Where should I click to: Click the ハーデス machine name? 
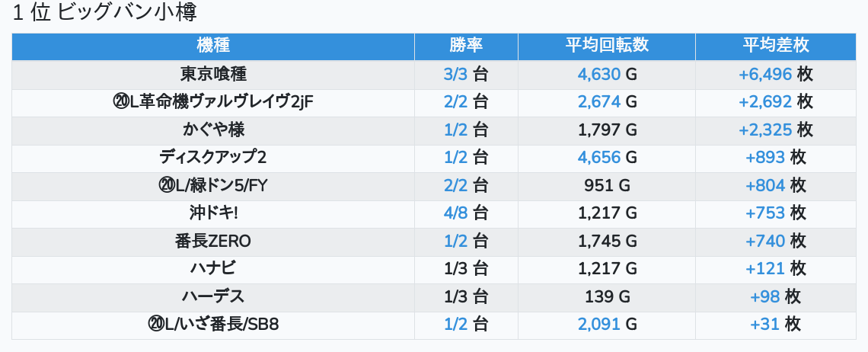click(x=213, y=296)
